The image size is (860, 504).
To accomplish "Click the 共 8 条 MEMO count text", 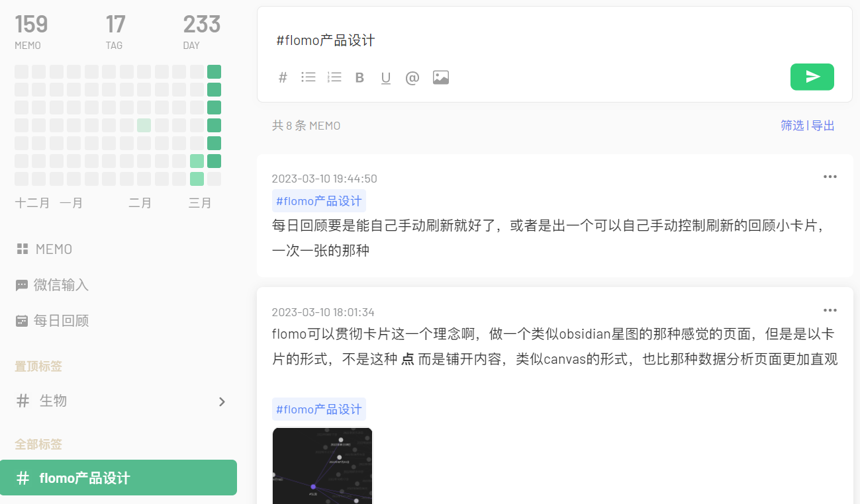I will click(x=307, y=126).
